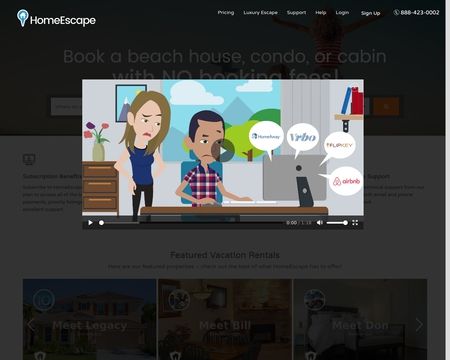Enter fullscreen mode for the video
Viewport: 450px width, 360px height.
pos(355,223)
